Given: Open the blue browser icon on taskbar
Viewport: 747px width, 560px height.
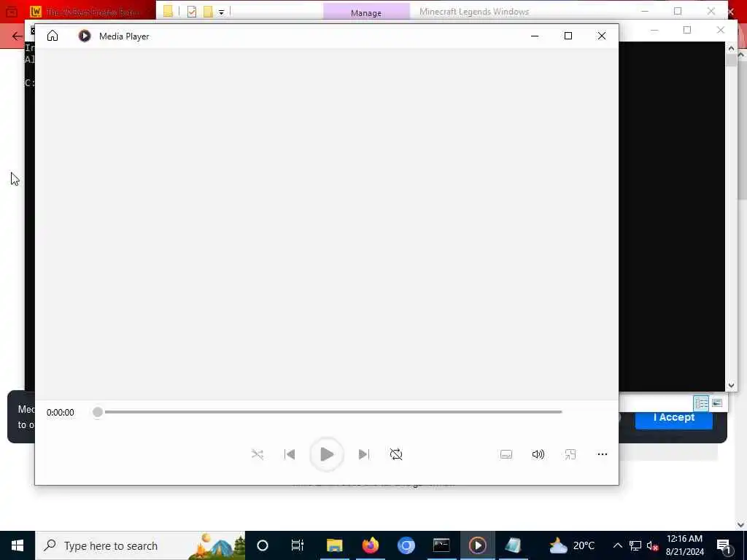Looking at the screenshot, I should coord(406,545).
